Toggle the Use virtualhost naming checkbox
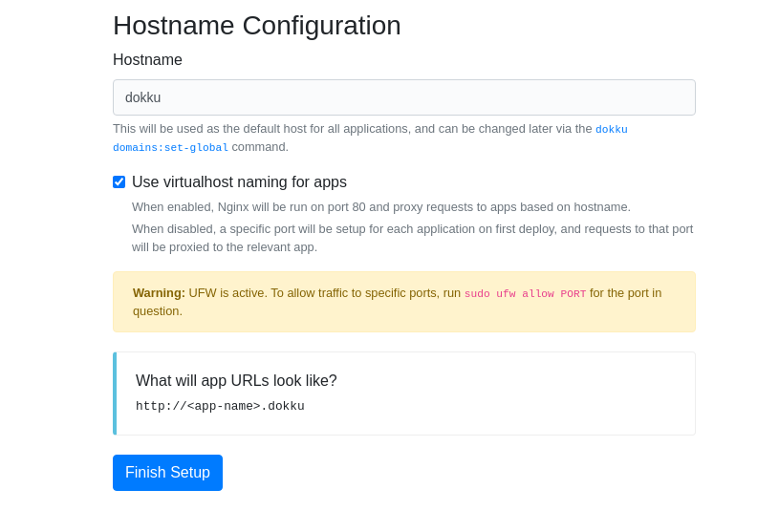757x532 pixels. pos(119,181)
